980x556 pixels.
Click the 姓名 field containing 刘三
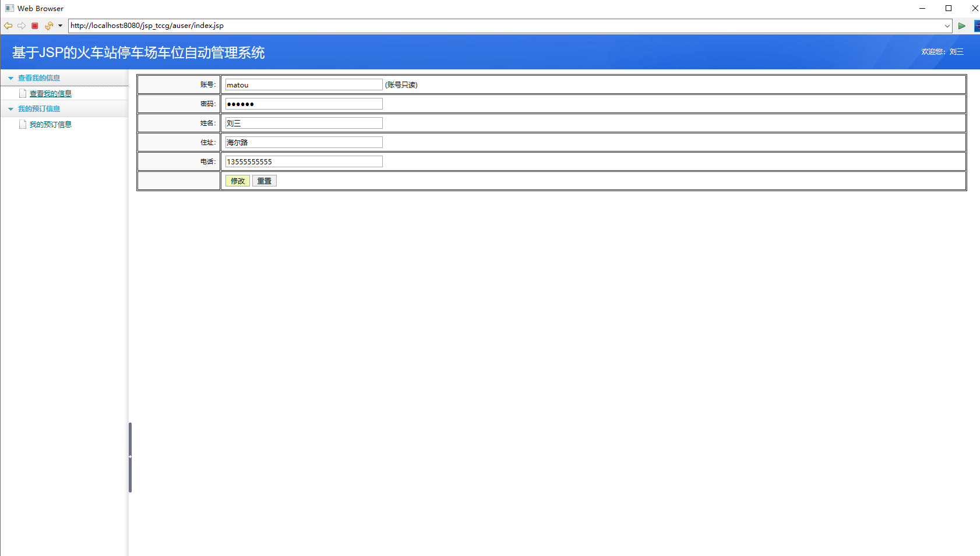[304, 123]
